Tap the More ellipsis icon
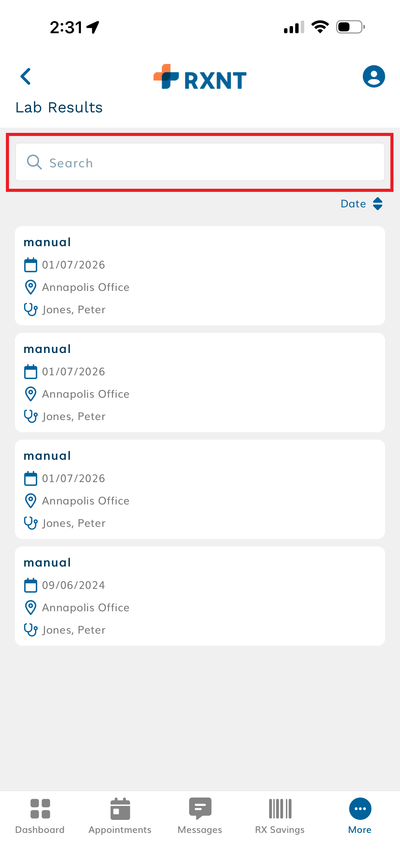 [360, 808]
